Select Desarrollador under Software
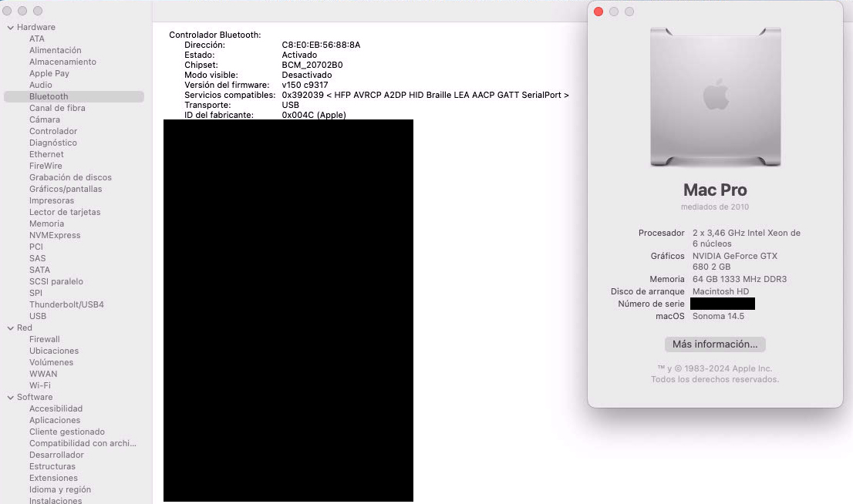Image resolution: width=853 pixels, height=504 pixels. [x=56, y=455]
